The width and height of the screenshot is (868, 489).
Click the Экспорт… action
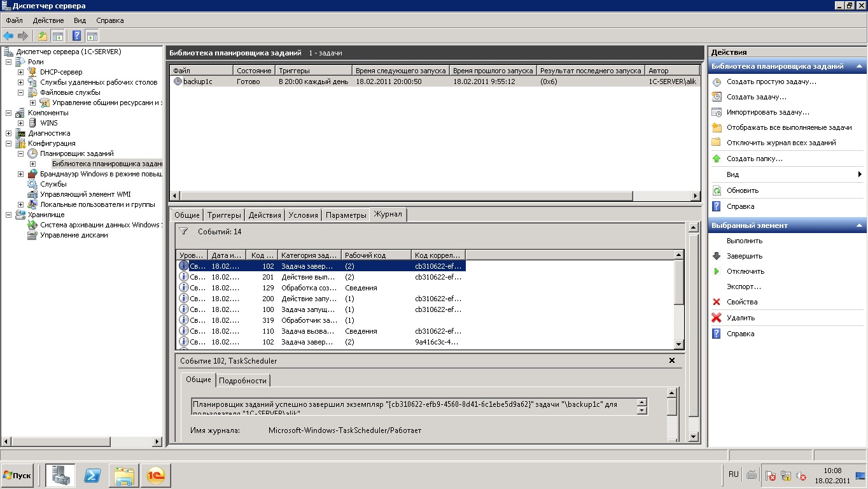click(x=744, y=287)
